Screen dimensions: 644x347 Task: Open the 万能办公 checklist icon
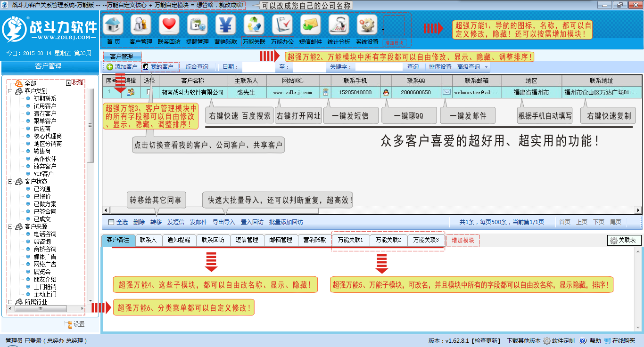coord(282,24)
